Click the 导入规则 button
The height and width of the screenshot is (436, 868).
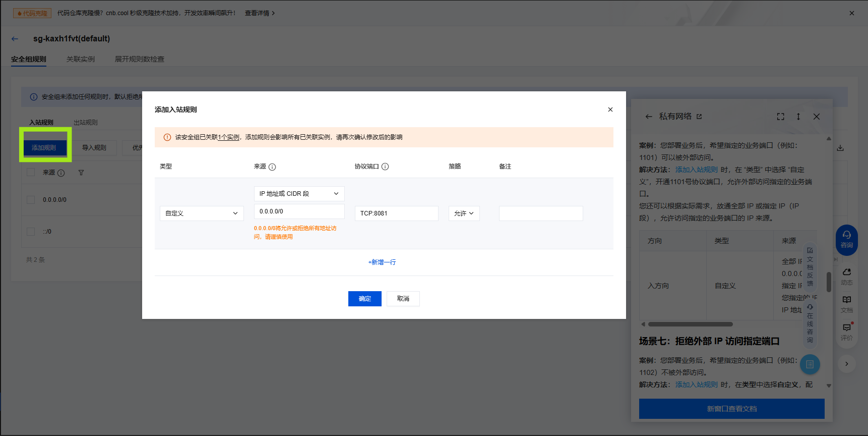click(94, 148)
